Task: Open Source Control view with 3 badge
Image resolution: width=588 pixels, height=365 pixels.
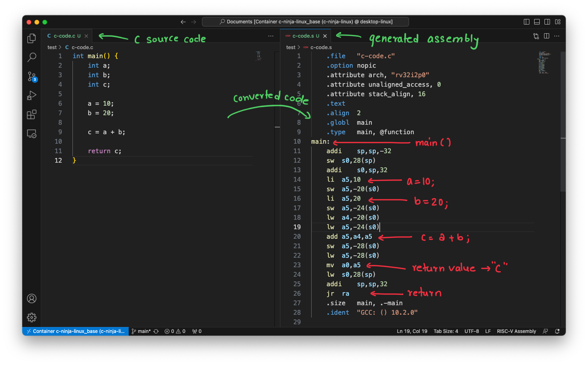Action: coord(32,76)
